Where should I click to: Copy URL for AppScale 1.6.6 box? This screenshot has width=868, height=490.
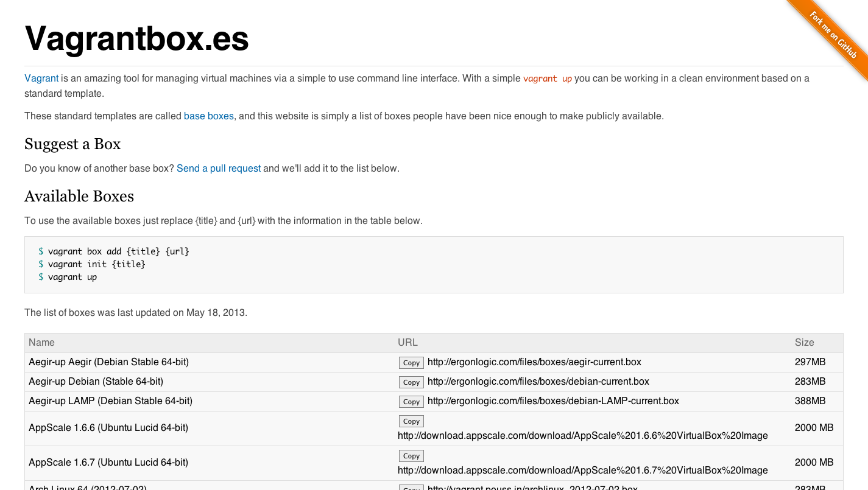tap(411, 421)
